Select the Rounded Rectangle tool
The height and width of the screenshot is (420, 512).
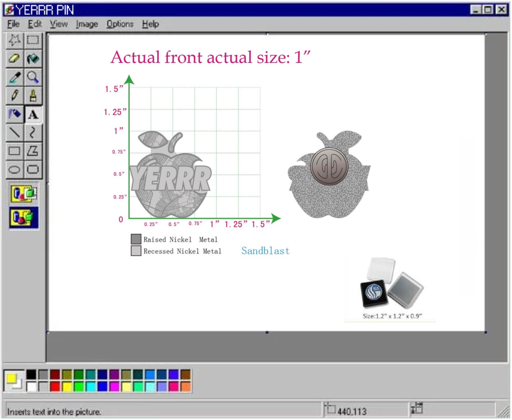pyautogui.click(x=34, y=170)
